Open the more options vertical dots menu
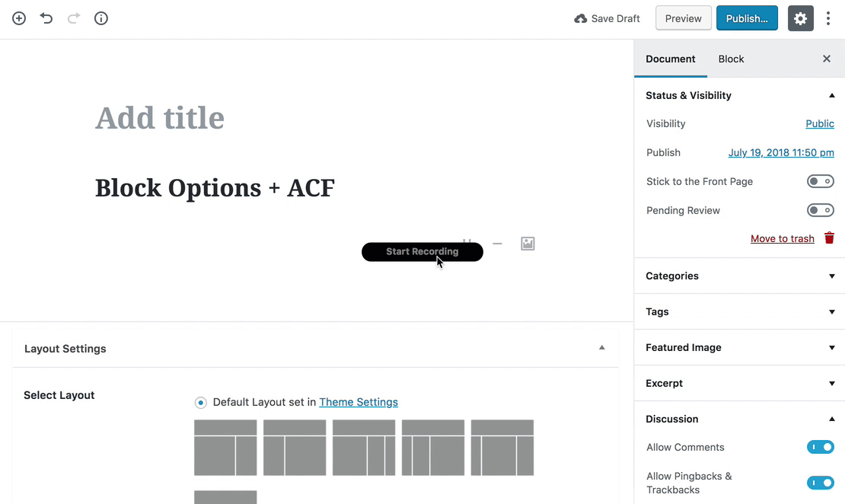The image size is (845, 504). 828,18
